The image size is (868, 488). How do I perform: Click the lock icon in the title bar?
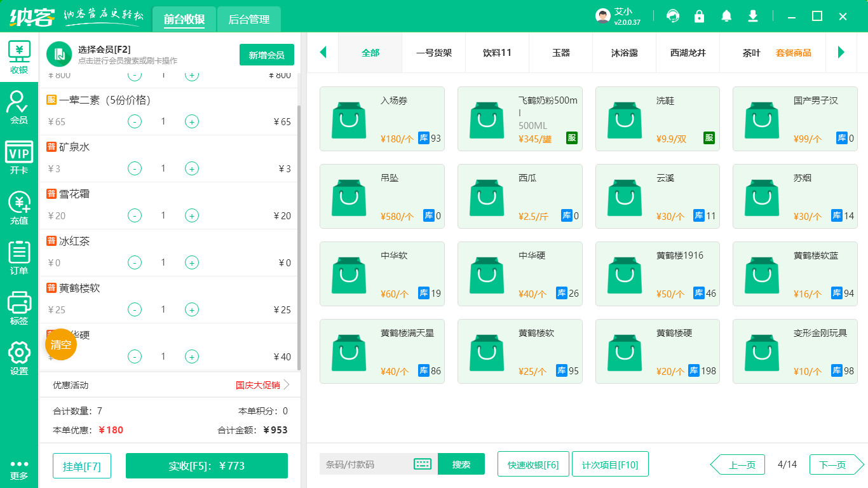point(699,16)
